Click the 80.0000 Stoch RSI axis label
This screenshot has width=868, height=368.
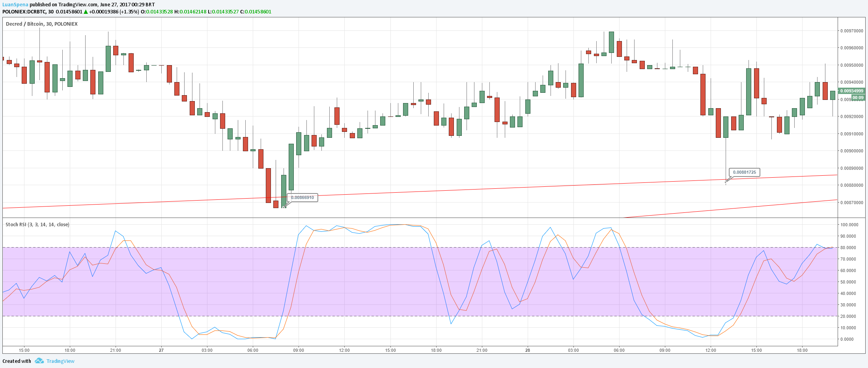pyautogui.click(x=848, y=248)
